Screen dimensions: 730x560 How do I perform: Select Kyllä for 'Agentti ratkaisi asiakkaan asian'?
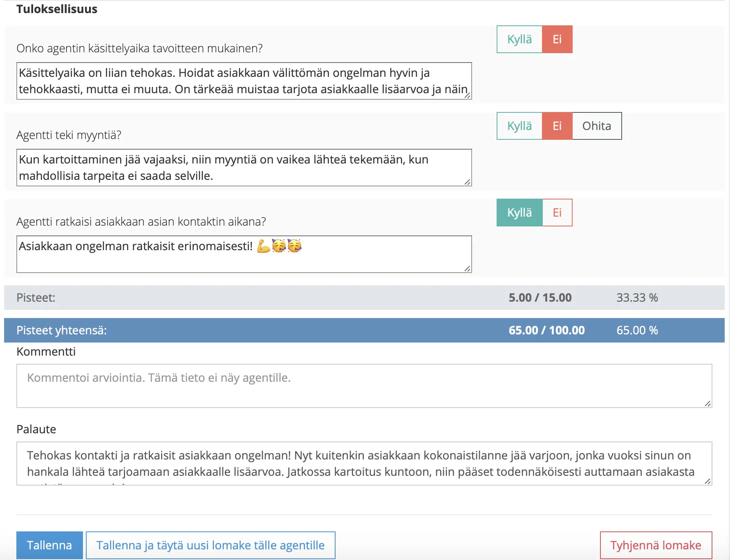(x=519, y=212)
